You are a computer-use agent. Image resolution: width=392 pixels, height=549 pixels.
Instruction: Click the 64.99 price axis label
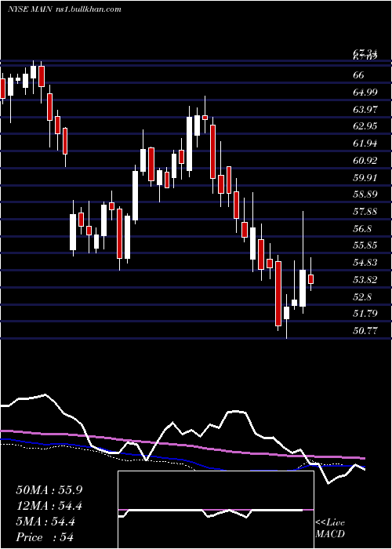(365, 93)
